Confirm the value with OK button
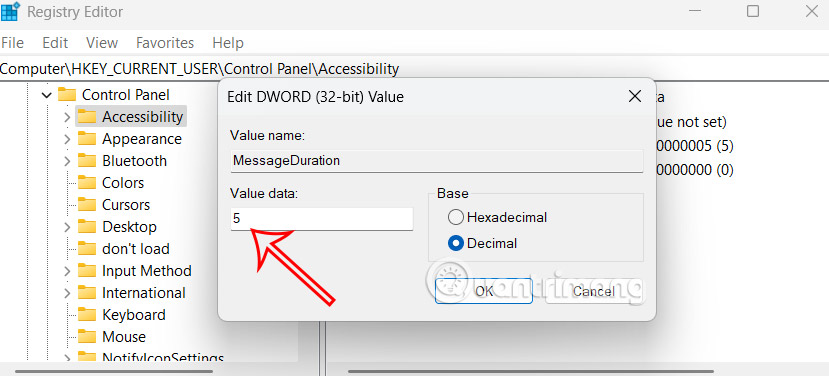This screenshot has width=829, height=376. [x=483, y=291]
